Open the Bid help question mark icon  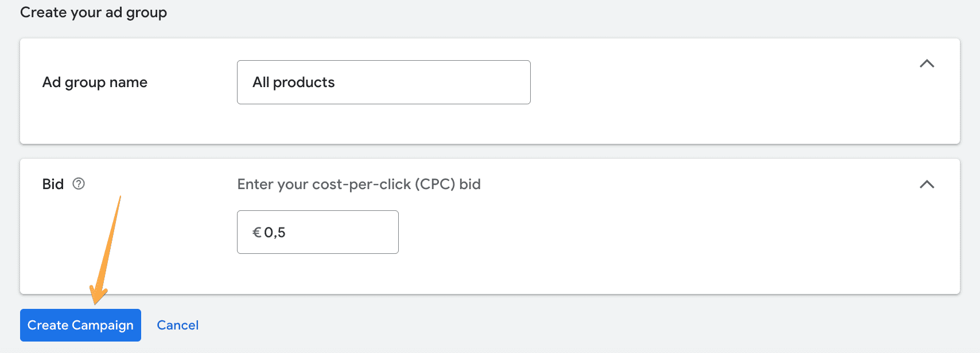click(x=79, y=184)
